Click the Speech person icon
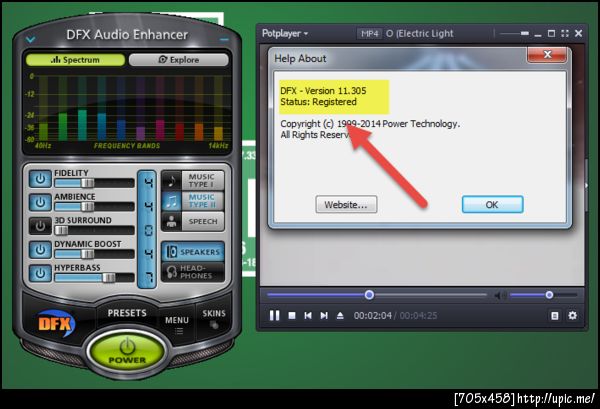Image resolution: width=600 pixels, height=409 pixels. (171, 222)
